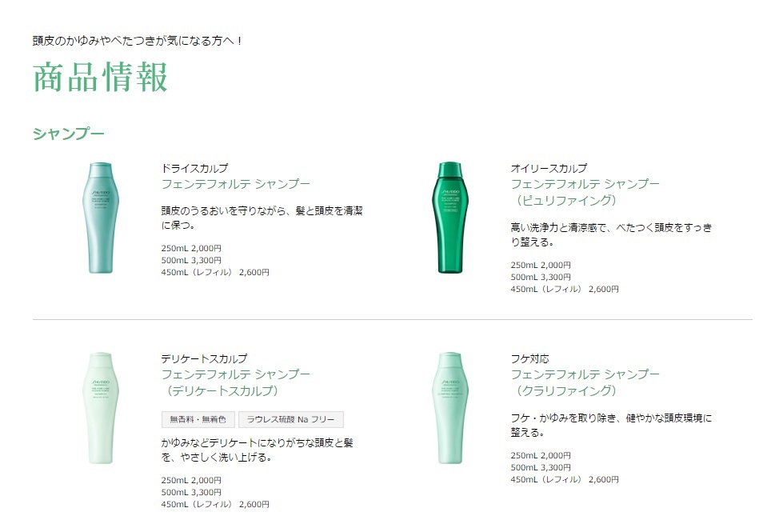Click the フケ対応 category label
The image size is (783, 532).
[529, 358]
